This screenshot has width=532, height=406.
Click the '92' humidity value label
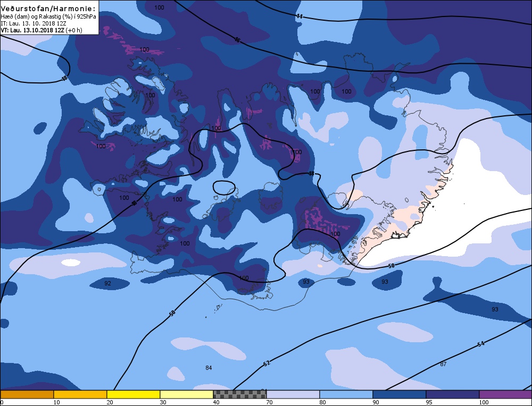point(107,283)
